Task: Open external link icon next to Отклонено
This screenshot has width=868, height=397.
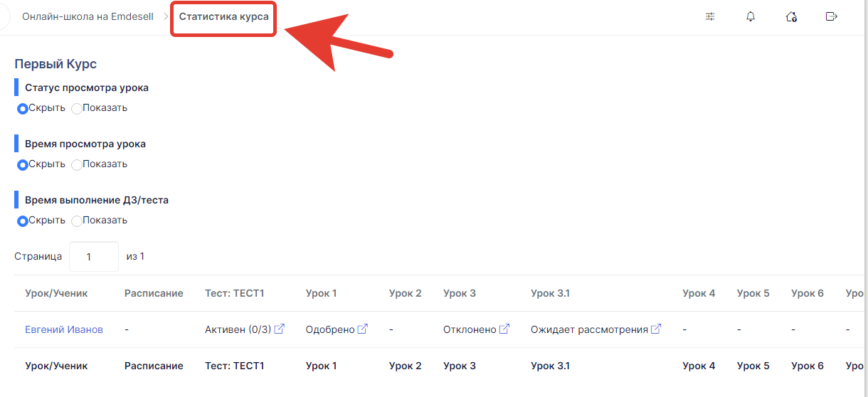Action: coord(504,329)
